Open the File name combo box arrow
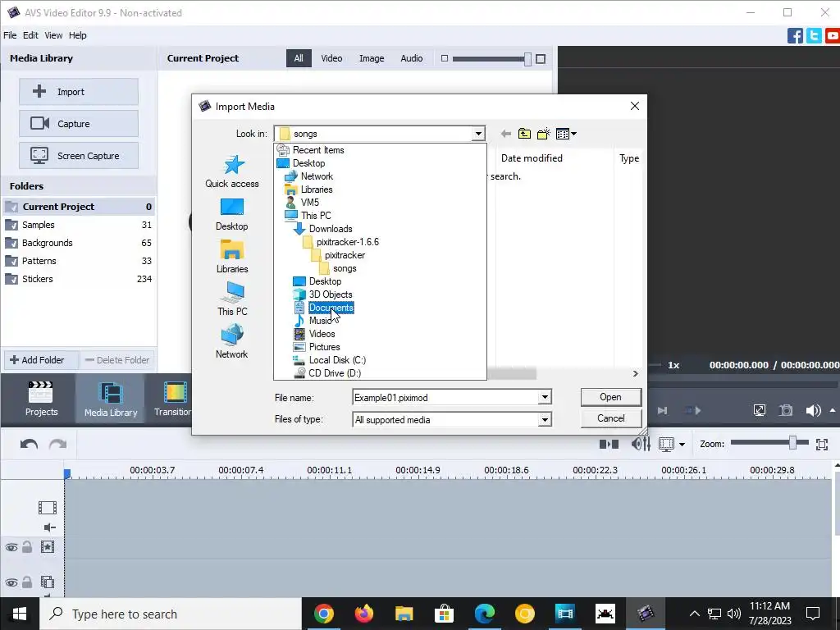 click(x=545, y=398)
